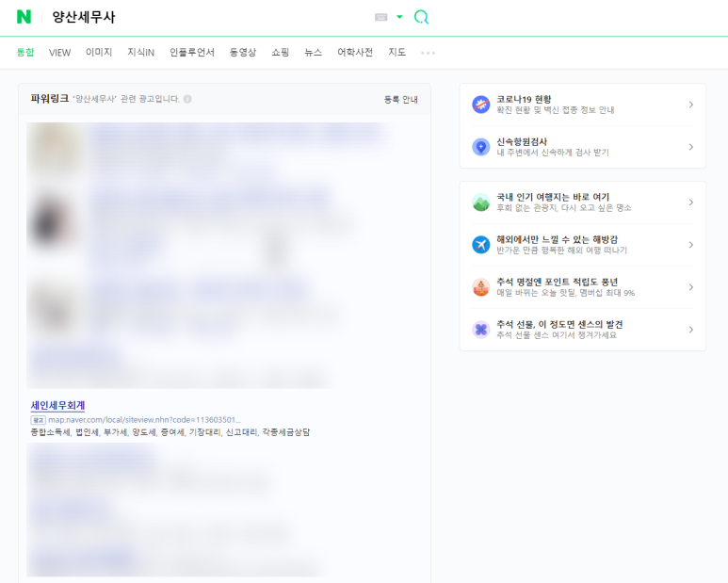This screenshot has height=583, width=728.
Task: Switch to the 동영상 tab
Action: click(x=243, y=52)
